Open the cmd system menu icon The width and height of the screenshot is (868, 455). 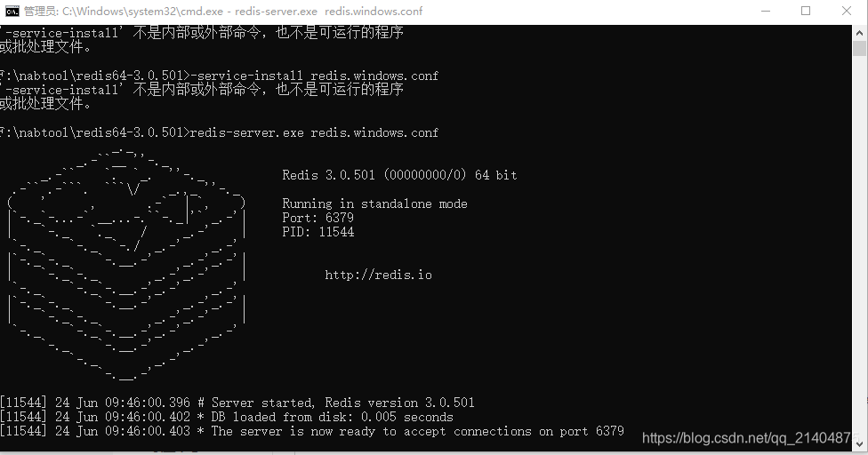12,11
